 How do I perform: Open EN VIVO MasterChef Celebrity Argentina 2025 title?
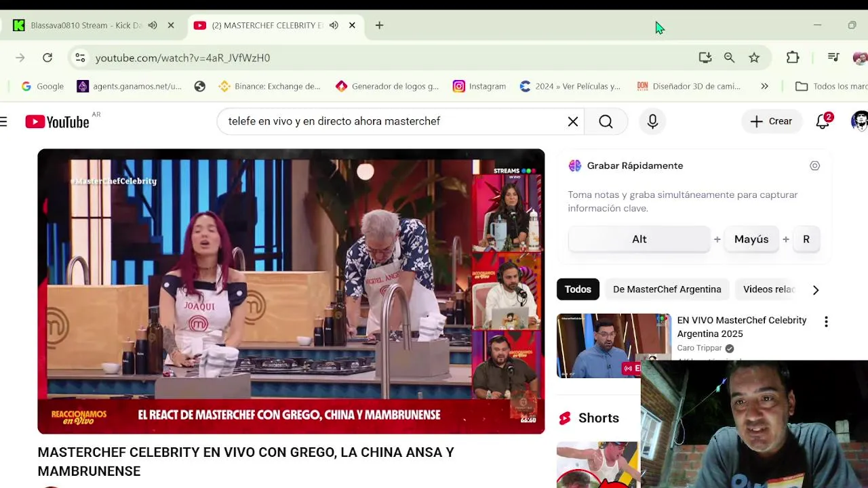tap(742, 327)
